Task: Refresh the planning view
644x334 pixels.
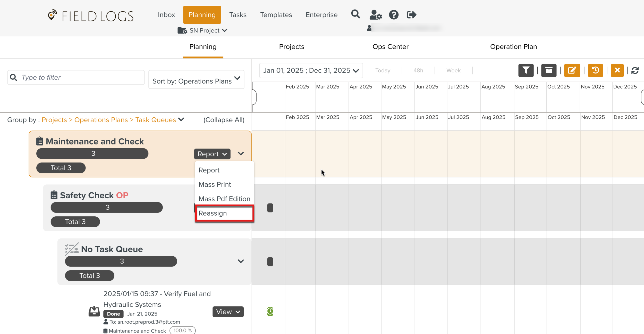Action: 635,70
